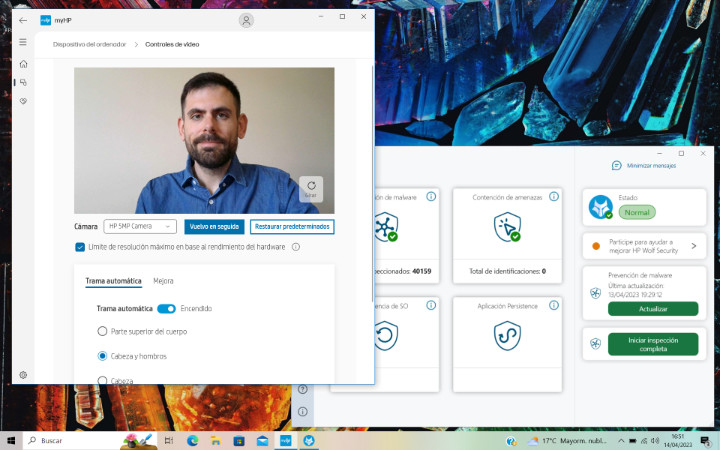Select Parte superior del cuerpo framing
720x450 pixels.
102,331
